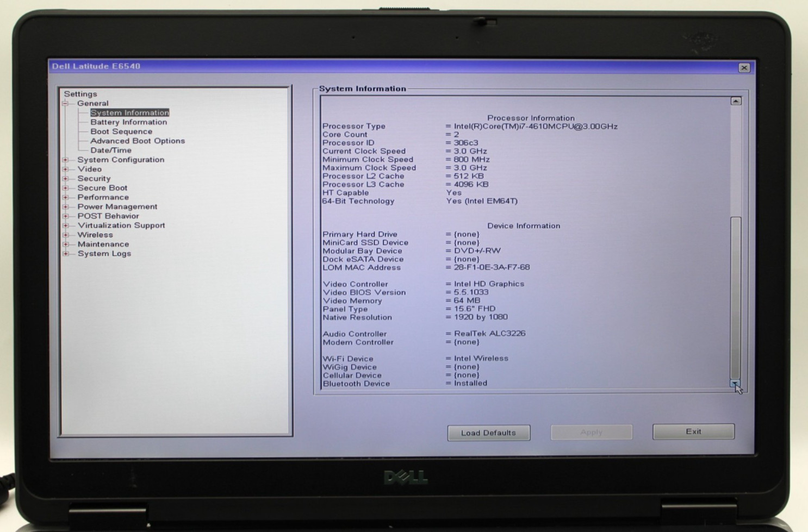
Task: Click the scrollbar up arrow
Action: (736, 101)
